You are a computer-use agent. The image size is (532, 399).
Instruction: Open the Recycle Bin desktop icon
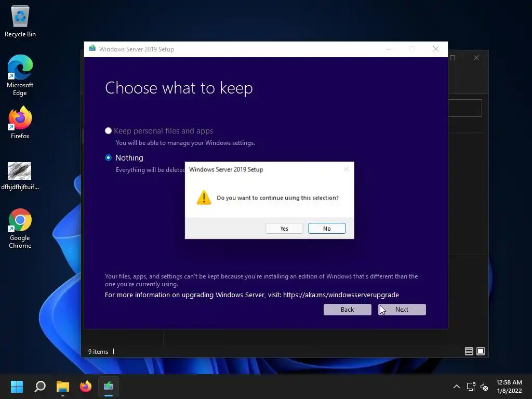tap(20, 21)
